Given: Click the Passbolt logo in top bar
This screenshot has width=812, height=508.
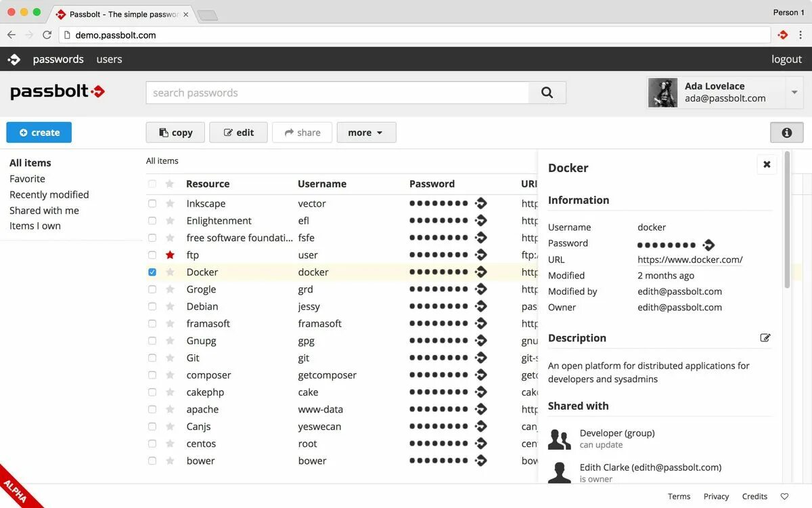Looking at the screenshot, I should pos(14,60).
